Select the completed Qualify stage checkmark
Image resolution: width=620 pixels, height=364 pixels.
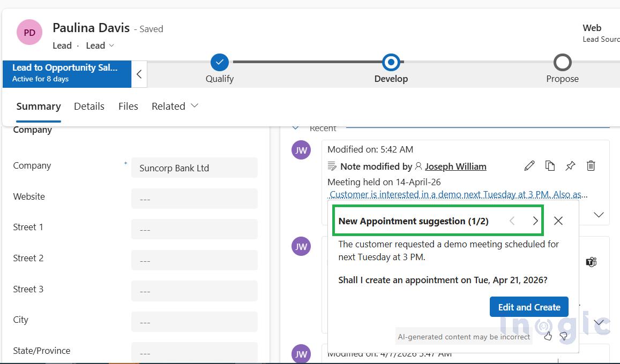pyautogui.click(x=219, y=62)
